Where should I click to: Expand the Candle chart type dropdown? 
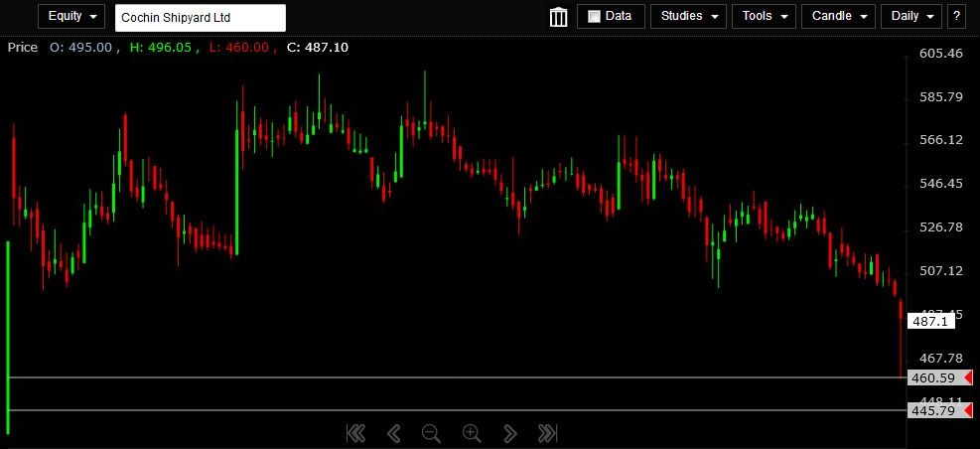point(838,17)
